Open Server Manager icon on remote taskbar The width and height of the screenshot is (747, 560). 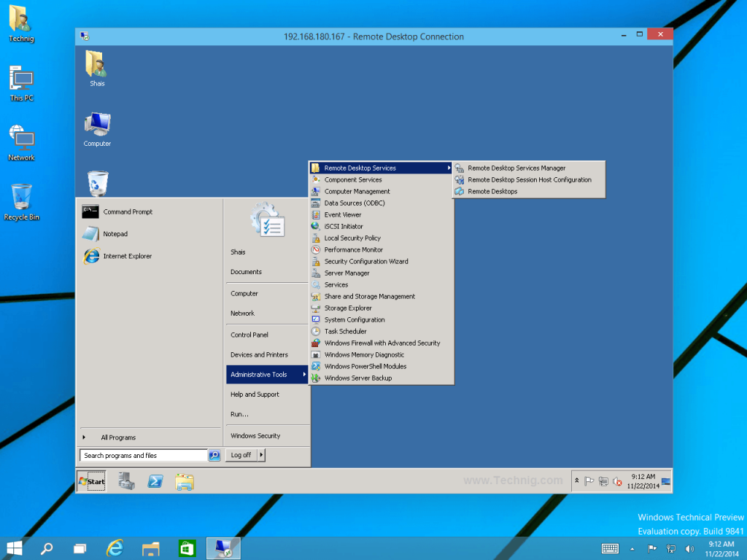pos(125,481)
